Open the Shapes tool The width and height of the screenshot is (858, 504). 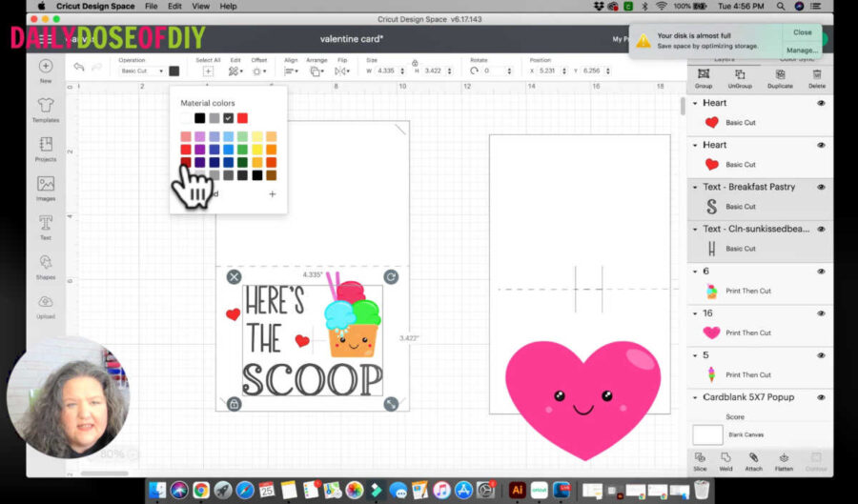(46, 267)
